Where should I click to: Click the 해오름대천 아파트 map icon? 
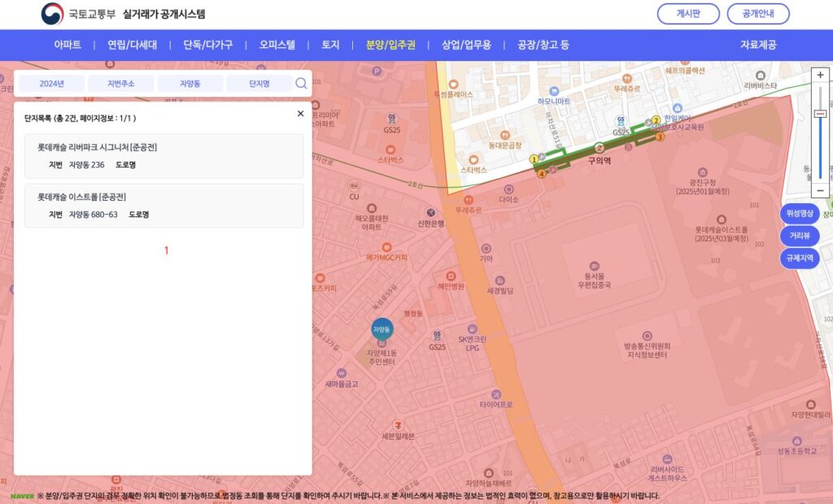[371, 208]
